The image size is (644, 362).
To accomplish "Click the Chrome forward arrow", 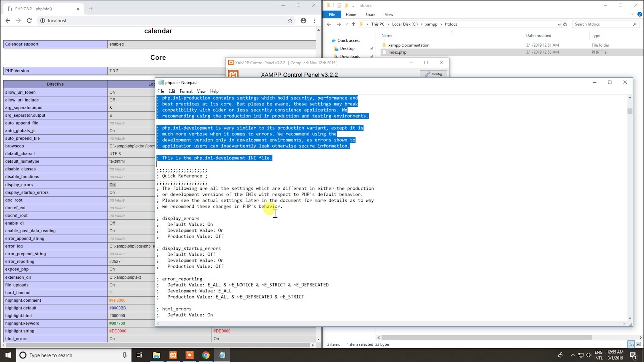I will tap(18, 21).
